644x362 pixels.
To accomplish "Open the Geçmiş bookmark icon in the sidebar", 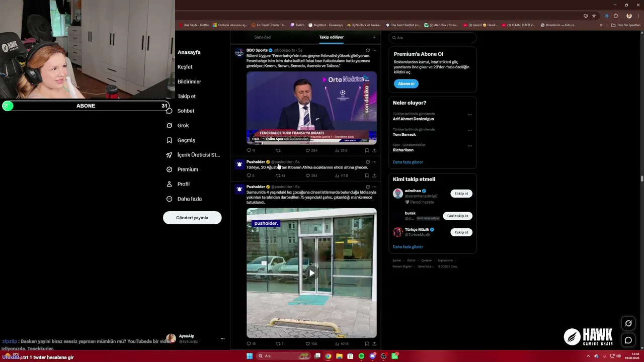I will point(169,140).
